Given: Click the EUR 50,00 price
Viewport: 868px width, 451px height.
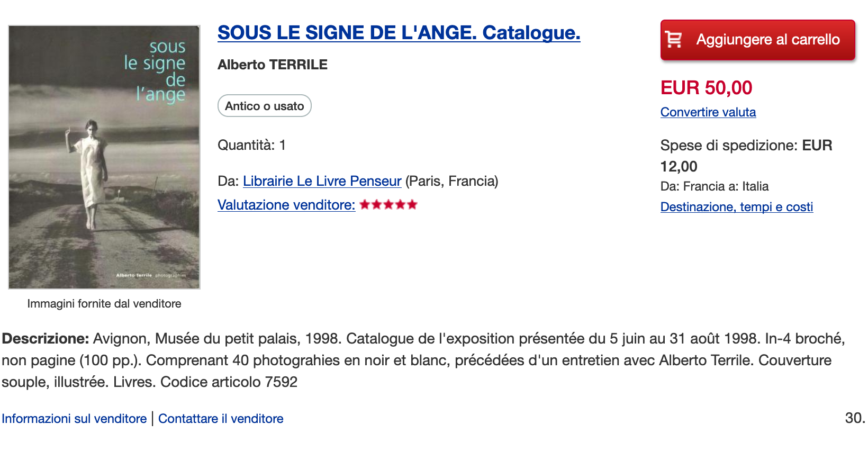Looking at the screenshot, I should click(706, 88).
